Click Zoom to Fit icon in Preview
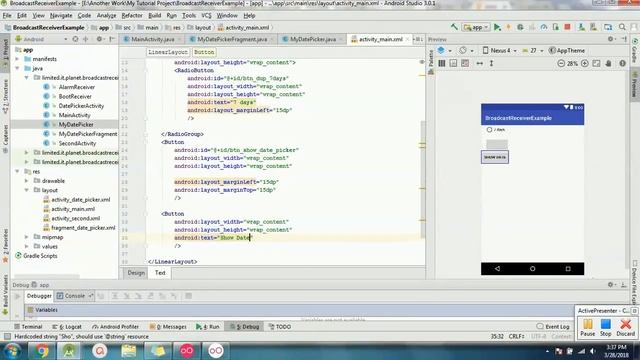The height and width of the screenshot is (360, 640). click(x=596, y=63)
